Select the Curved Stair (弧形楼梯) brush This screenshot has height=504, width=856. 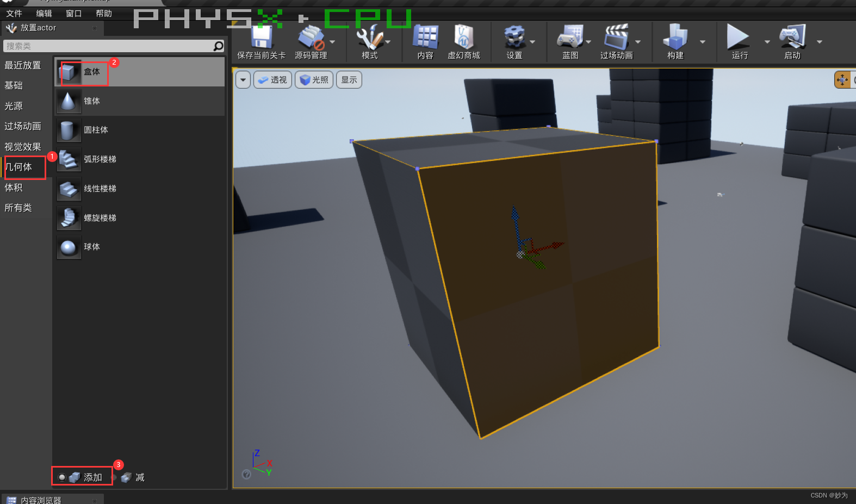tap(139, 159)
